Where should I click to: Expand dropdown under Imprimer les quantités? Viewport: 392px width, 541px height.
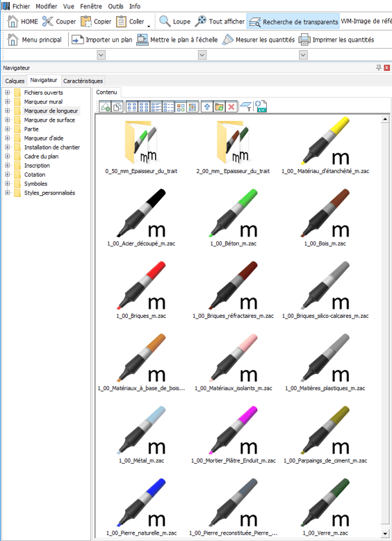pyautogui.click(x=303, y=55)
